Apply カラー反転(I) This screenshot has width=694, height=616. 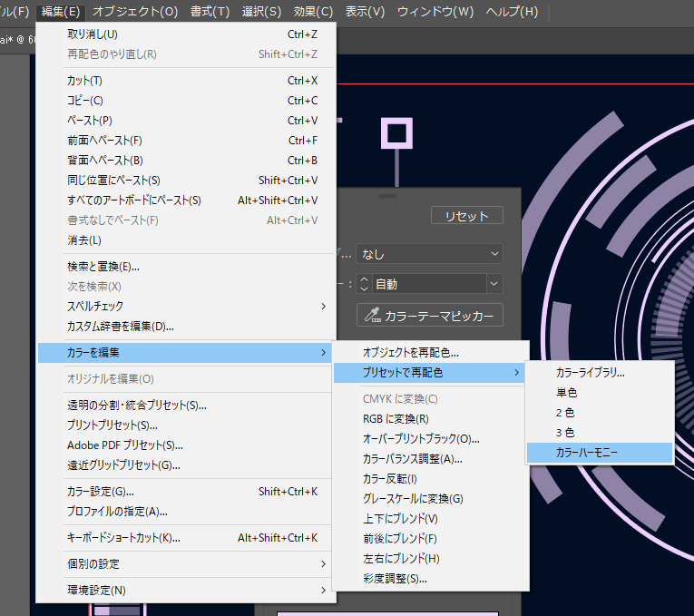pyautogui.click(x=430, y=479)
